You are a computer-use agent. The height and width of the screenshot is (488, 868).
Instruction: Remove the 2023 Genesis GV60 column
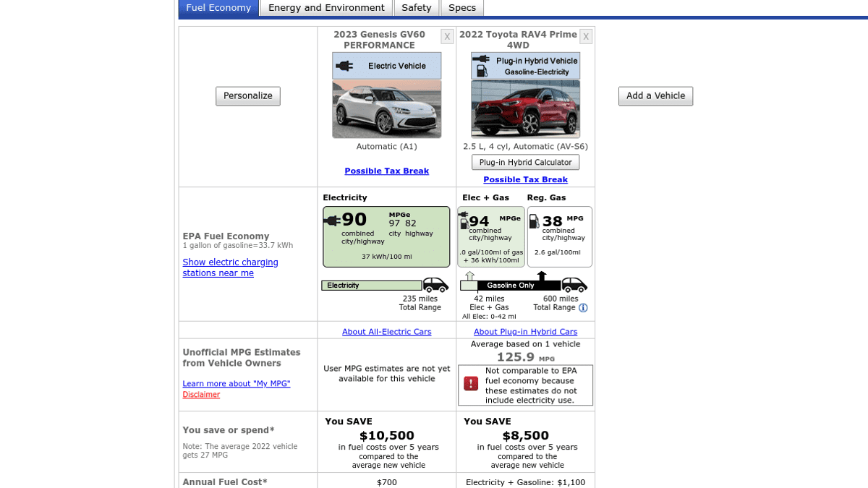447,36
